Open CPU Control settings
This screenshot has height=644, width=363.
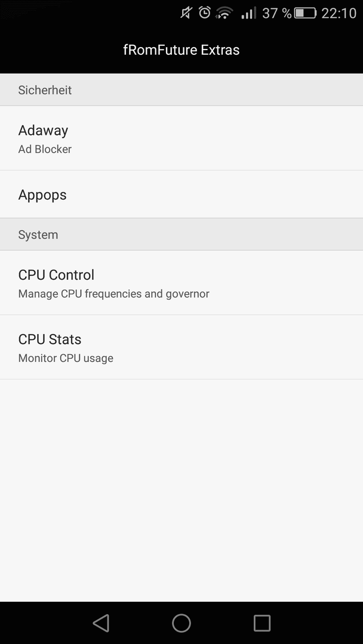181,283
